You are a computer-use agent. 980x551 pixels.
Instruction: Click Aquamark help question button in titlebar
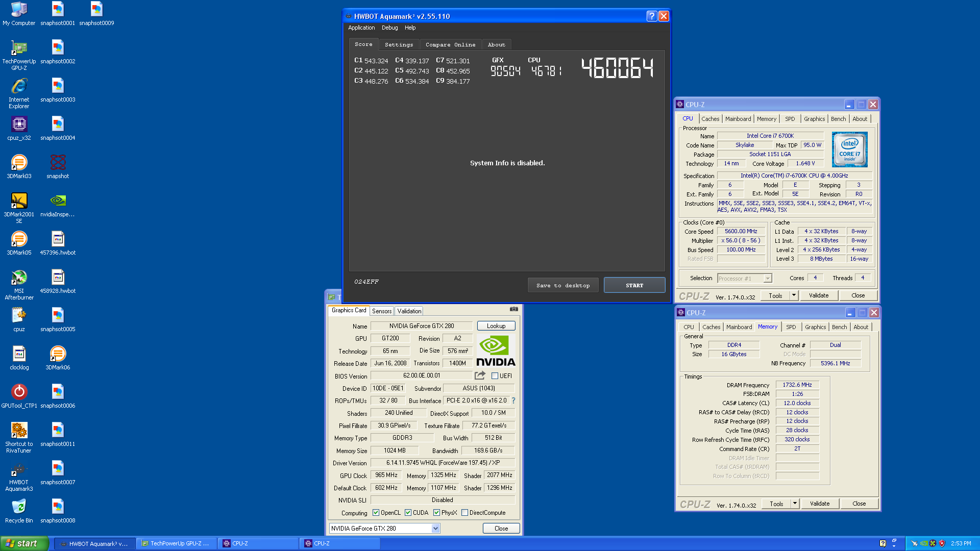pos(651,16)
